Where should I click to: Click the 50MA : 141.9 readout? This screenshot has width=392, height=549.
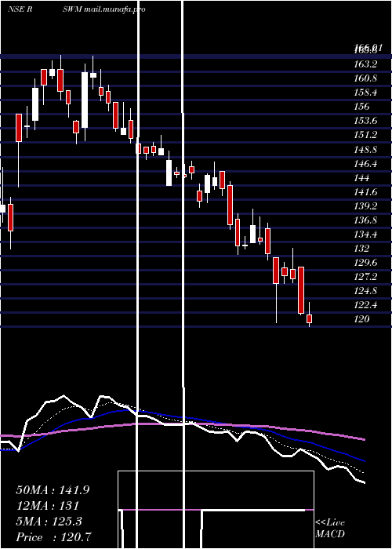(53, 490)
